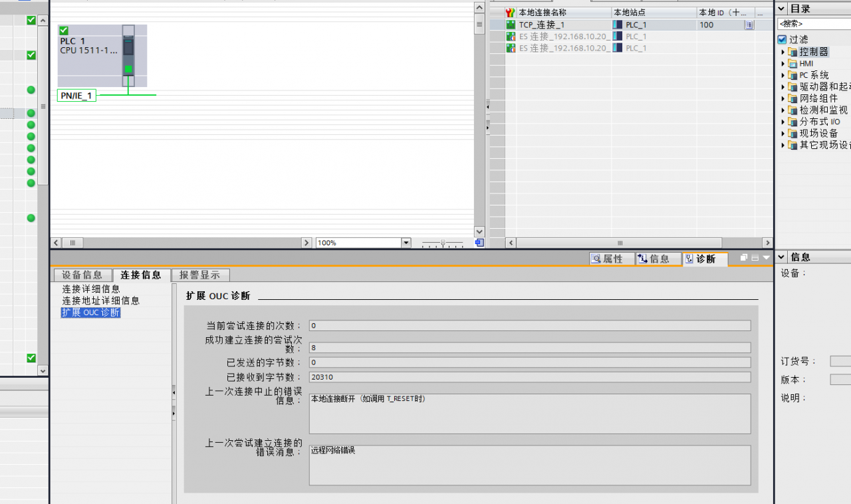This screenshot has height=504, width=851.
Task: Click the topmost green check in the left column
Action: [31, 21]
